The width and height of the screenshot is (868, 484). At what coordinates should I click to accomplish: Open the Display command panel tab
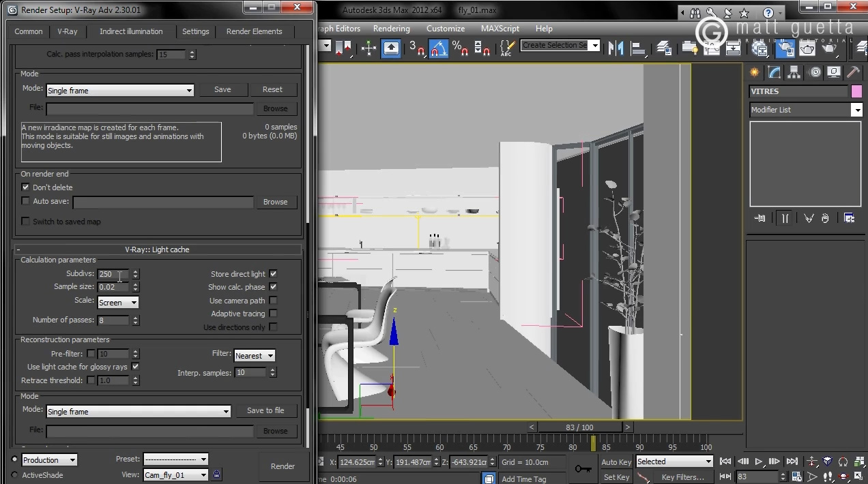pyautogui.click(x=834, y=72)
